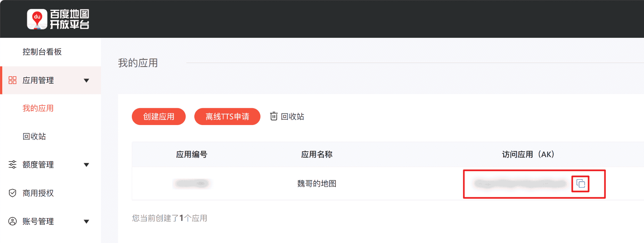Copy the AK using the copy icon
This screenshot has width=644, height=243.
coord(580,184)
